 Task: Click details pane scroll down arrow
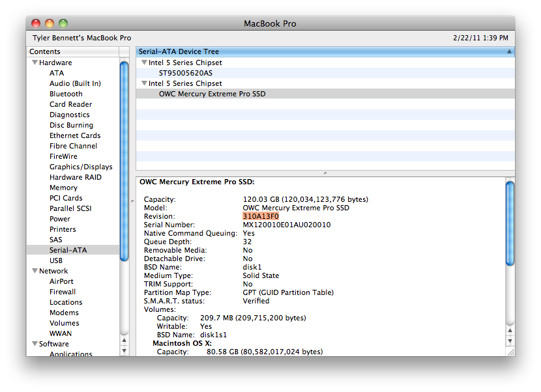[x=510, y=341]
